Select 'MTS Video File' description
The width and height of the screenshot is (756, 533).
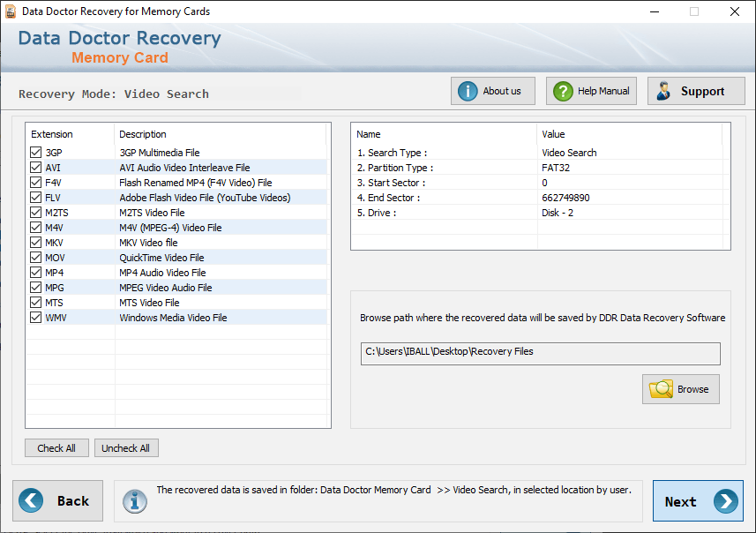[149, 302]
